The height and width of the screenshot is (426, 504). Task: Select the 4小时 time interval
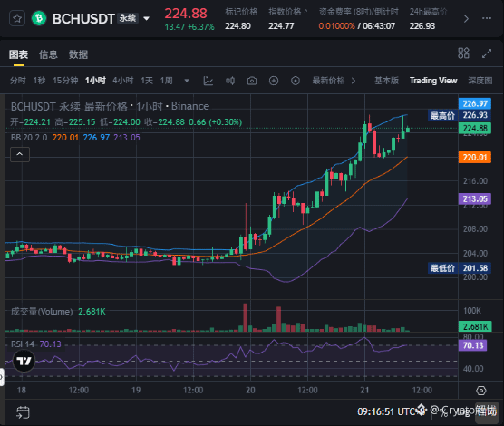click(x=122, y=81)
